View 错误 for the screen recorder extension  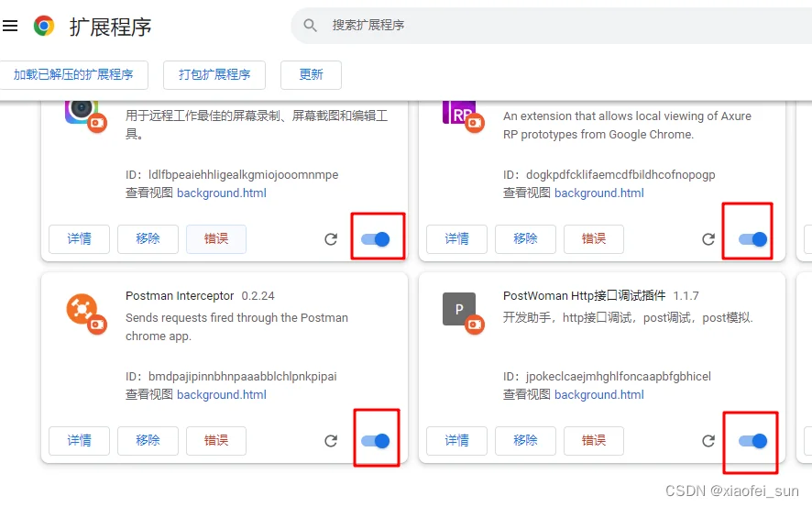tap(216, 238)
